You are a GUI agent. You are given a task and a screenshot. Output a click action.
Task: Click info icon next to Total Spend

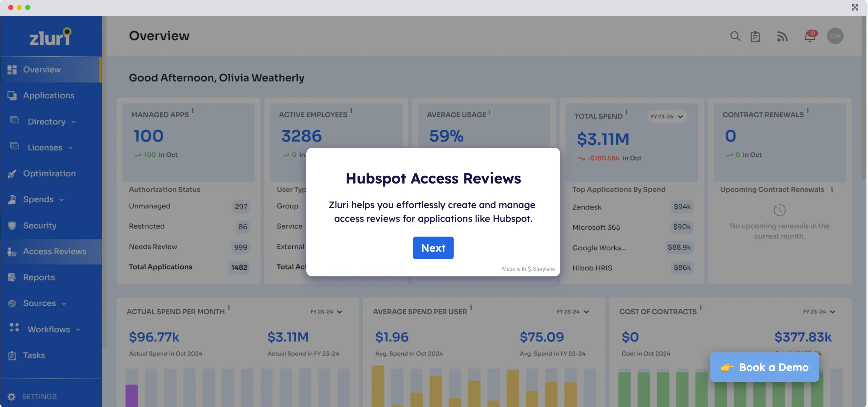point(626,112)
